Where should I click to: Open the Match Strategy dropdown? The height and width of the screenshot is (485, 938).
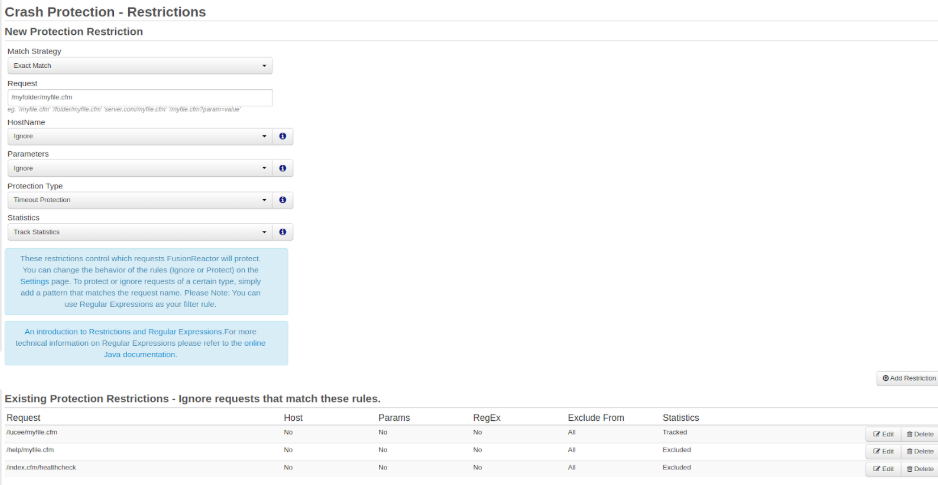click(x=139, y=66)
